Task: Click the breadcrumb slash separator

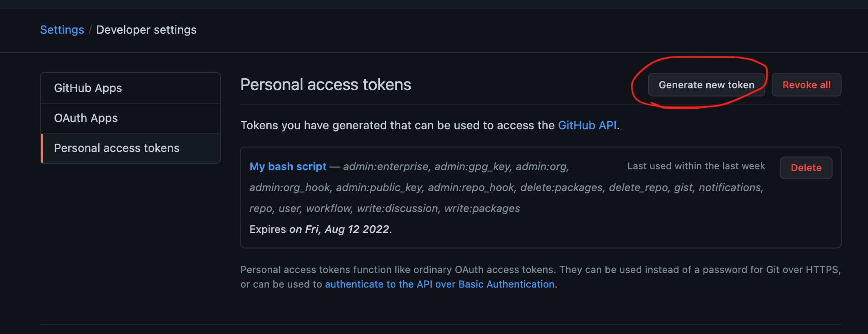Action: click(x=90, y=30)
